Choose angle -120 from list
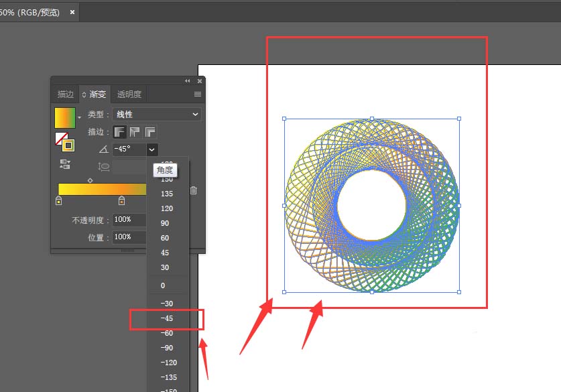 (169, 363)
